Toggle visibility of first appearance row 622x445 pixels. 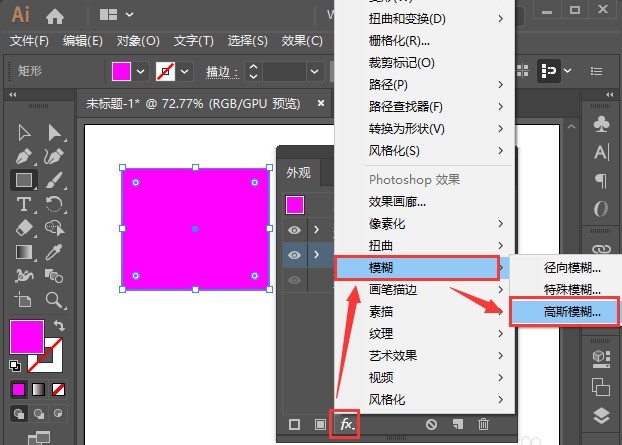click(294, 230)
